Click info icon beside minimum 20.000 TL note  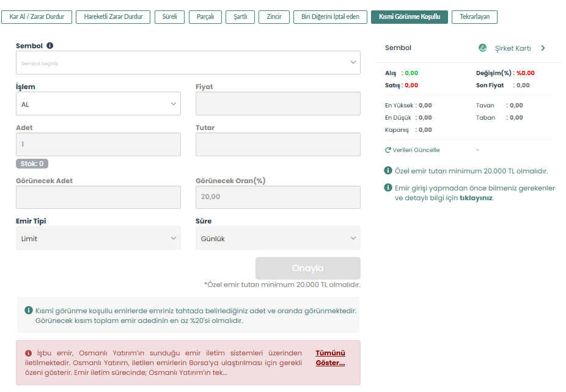coord(388,171)
